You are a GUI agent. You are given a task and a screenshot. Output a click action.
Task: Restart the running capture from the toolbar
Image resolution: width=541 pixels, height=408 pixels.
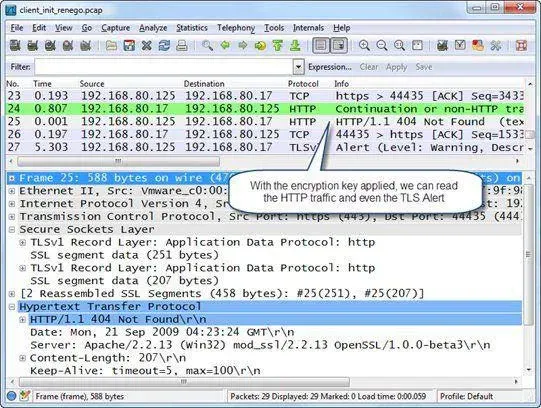click(x=86, y=46)
